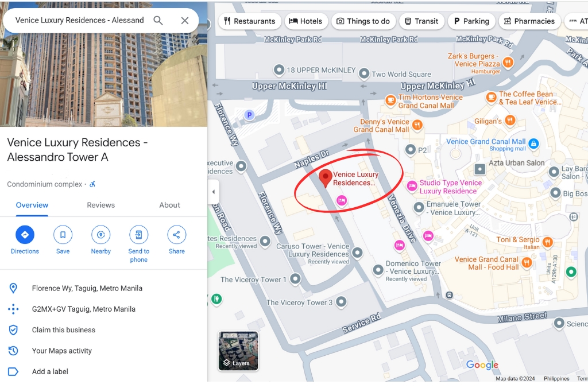Image resolution: width=588 pixels, height=392 pixels.
Task: Click the red Venice Luxury Residences pin
Action: pyautogui.click(x=325, y=178)
